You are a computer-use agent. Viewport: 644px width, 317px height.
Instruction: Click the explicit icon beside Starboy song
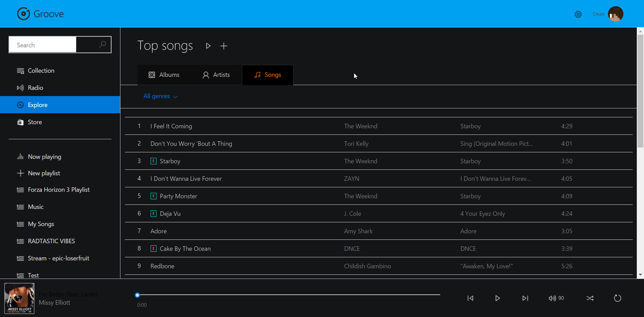(153, 161)
